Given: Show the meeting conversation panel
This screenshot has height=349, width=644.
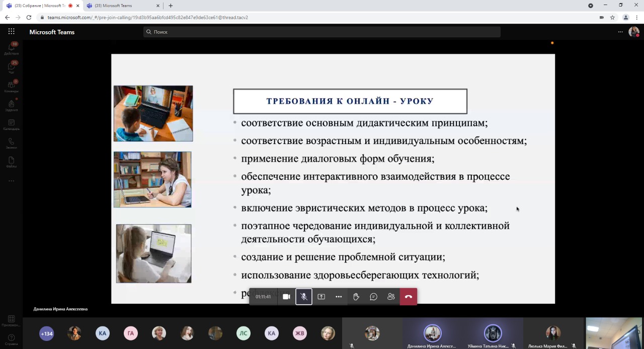Looking at the screenshot, I should 373,297.
